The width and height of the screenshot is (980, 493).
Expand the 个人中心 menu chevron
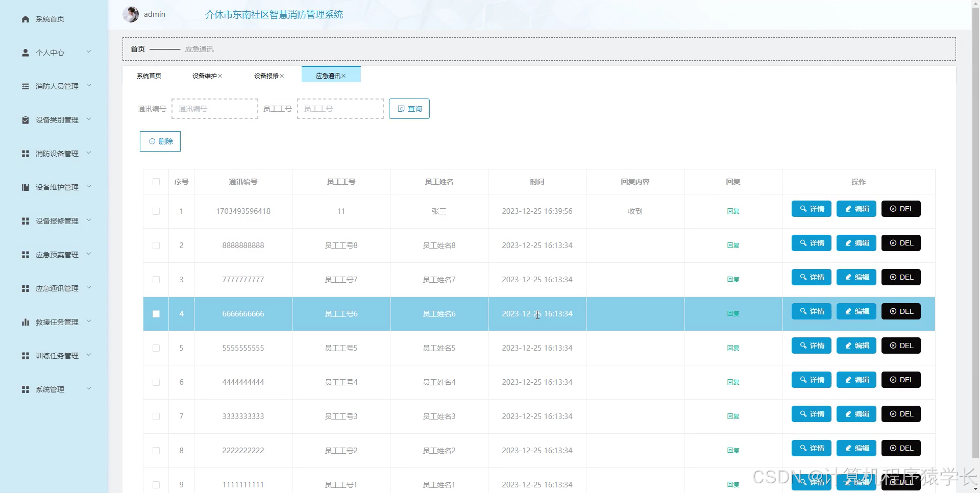coord(89,52)
